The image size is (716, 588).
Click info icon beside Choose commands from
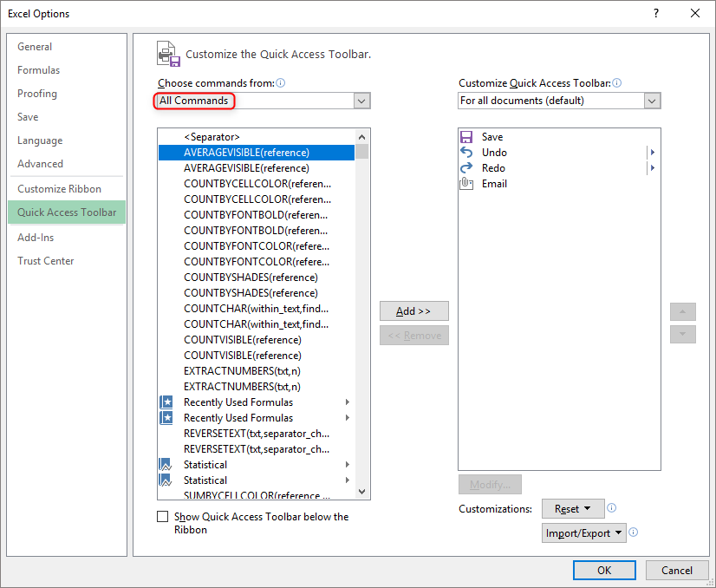pos(281,82)
